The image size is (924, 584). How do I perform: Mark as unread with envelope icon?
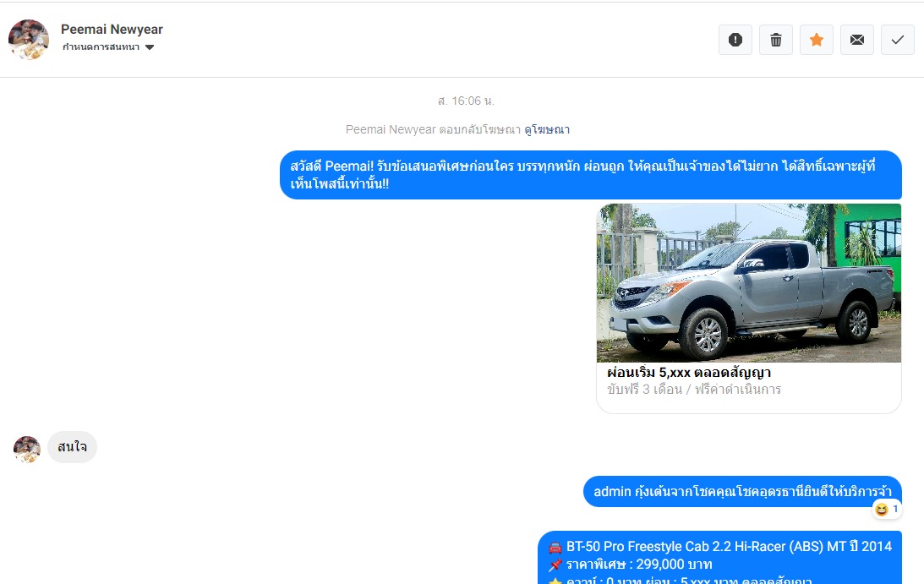click(857, 40)
